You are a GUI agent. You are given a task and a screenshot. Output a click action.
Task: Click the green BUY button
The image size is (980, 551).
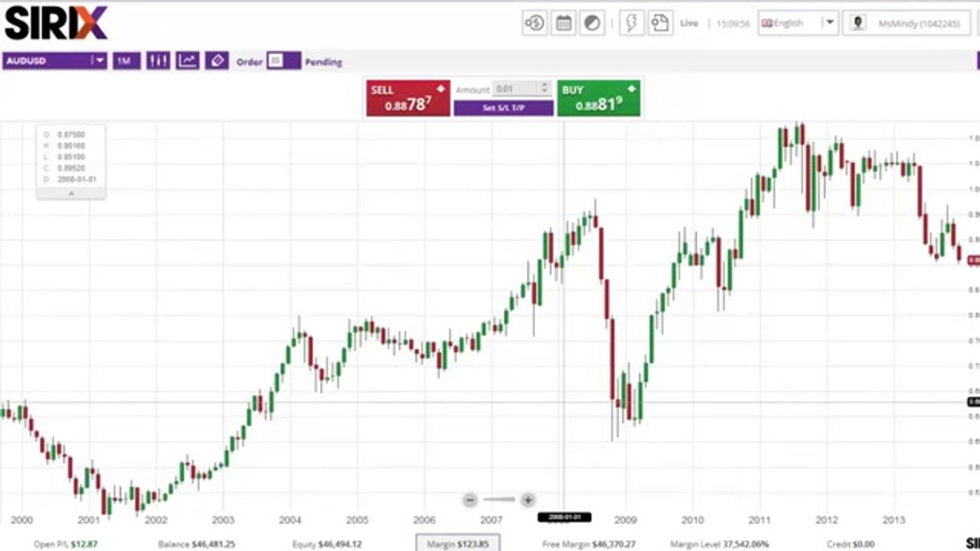[x=599, y=98]
